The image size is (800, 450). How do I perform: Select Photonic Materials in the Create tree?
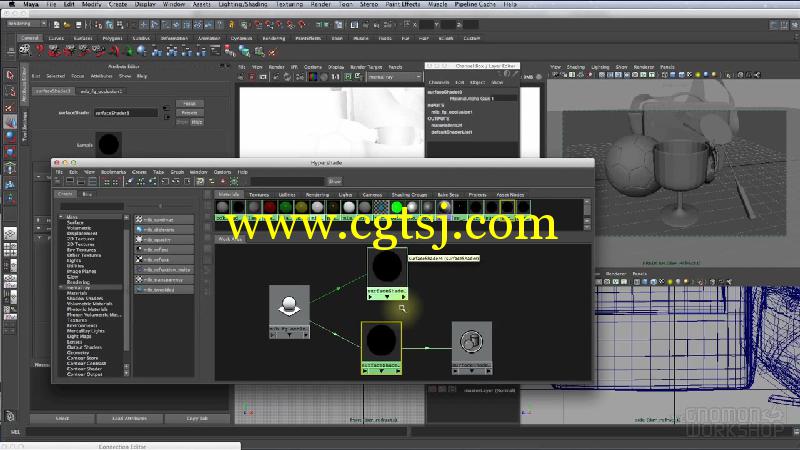(x=87, y=309)
